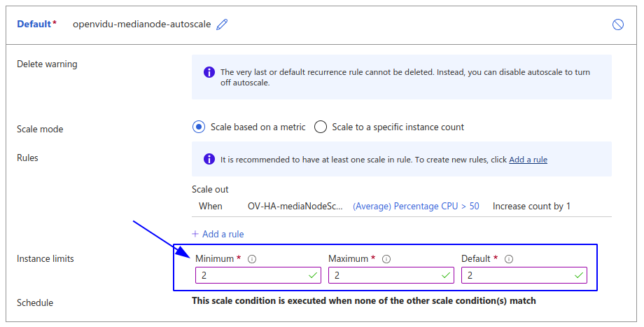Click the info icon next to Default limit

pos(509,259)
